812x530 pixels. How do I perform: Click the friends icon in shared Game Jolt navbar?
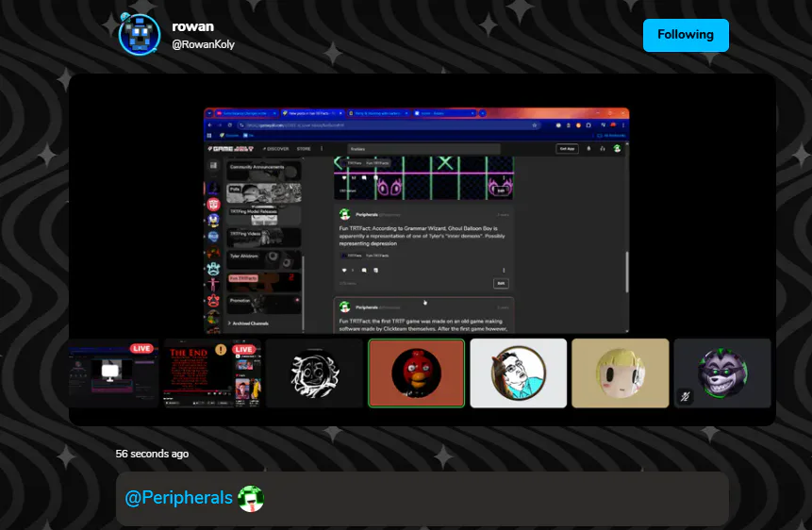coord(603,149)
